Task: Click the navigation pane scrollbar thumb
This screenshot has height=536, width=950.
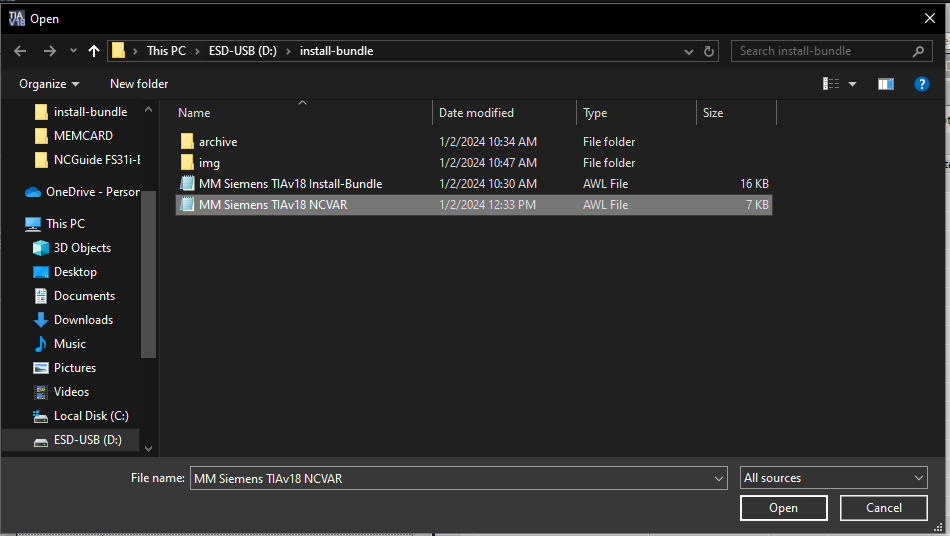Action: [x=148, y=274]
